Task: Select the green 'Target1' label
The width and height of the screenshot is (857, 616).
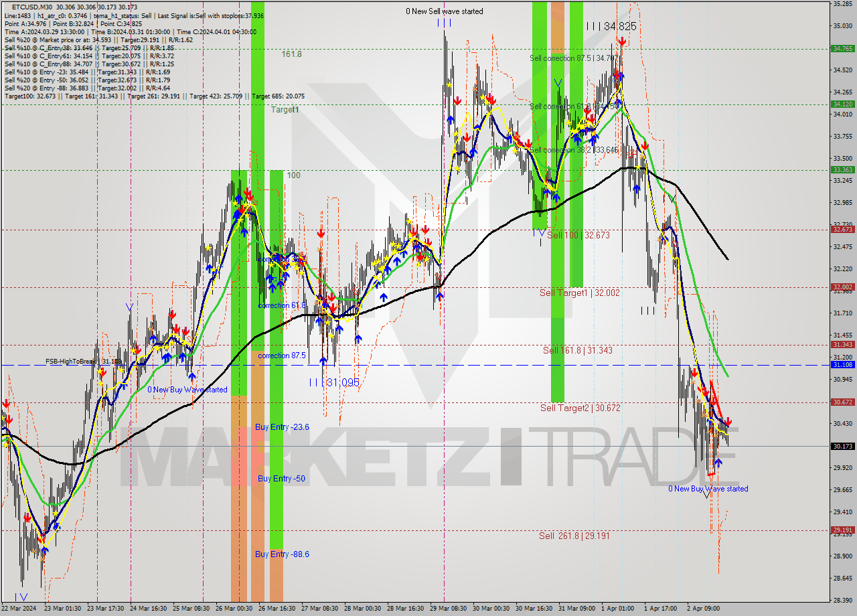Action: click(x=285, y=109)
